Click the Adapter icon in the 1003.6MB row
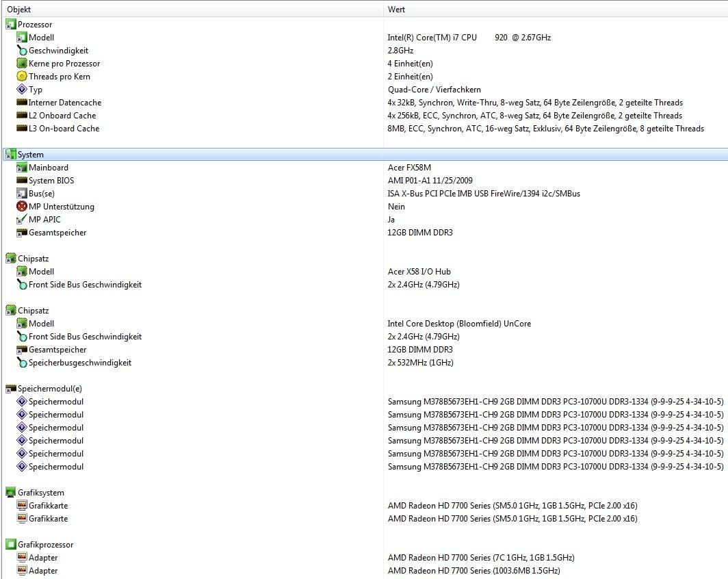The width and height of the screenshot is (728, 579). [22, 571]
